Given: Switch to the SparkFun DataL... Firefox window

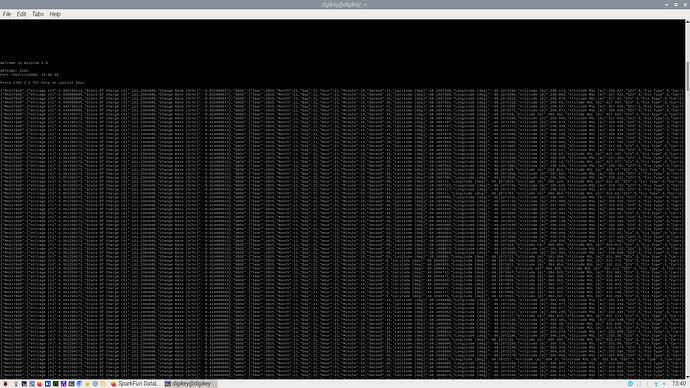Looking at the screenshot, I should [136, 384].
